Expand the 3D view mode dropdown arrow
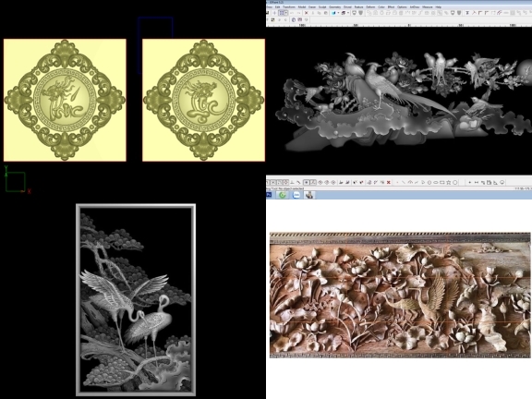532x399 pixels. (348, 13)
